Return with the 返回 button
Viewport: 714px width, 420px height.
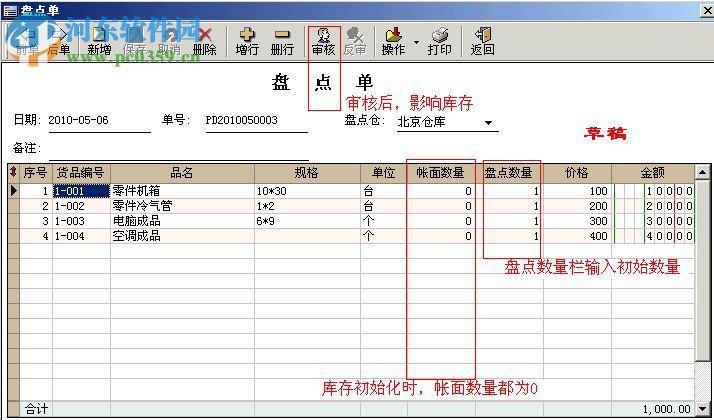(482, 41)
